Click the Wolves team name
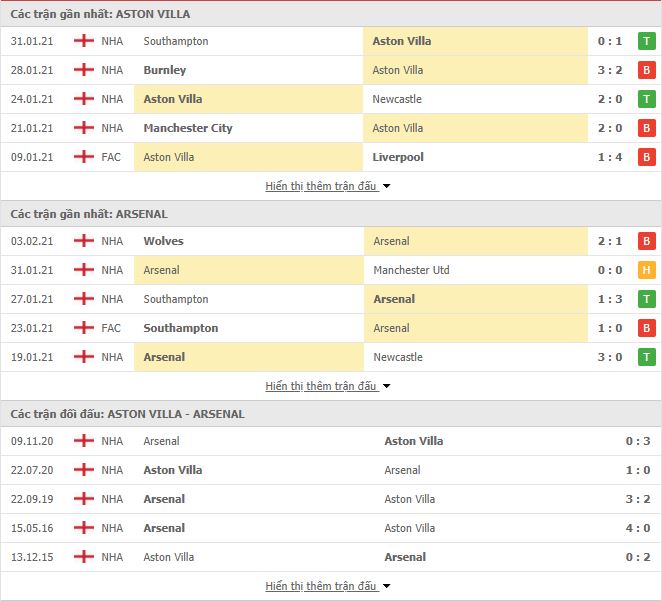The image size is (662, 601). click(x=163, y=241)
